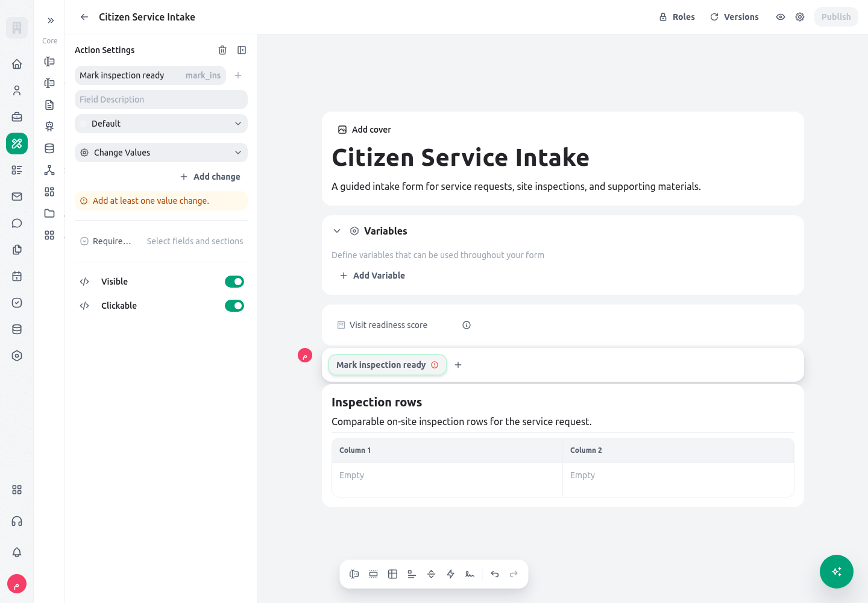Show info for Visit readiness score

[x=467, y=325]
